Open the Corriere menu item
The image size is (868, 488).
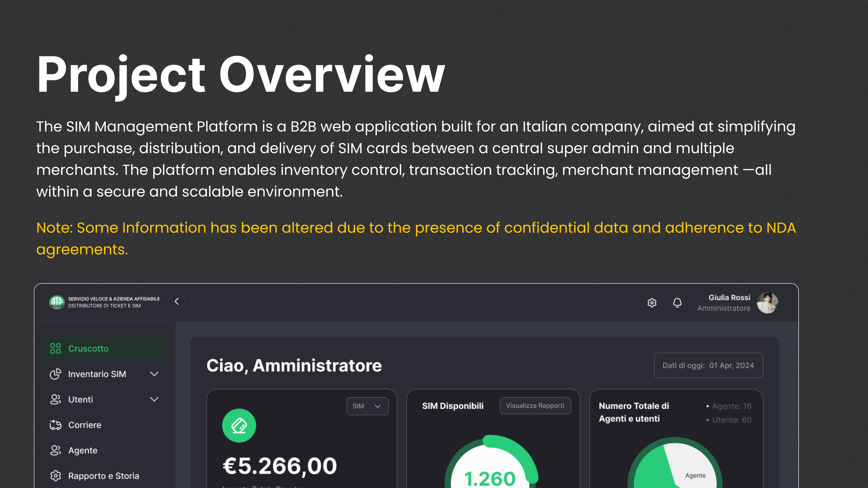(85, 425)
